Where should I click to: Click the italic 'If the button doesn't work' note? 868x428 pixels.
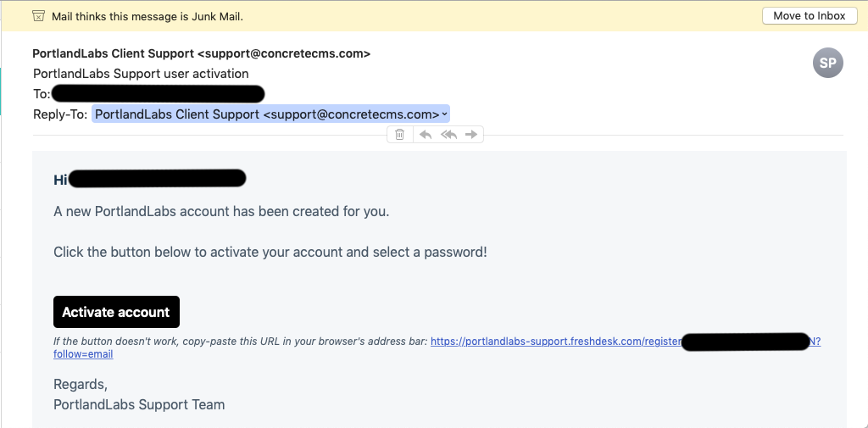click(241, 342)
